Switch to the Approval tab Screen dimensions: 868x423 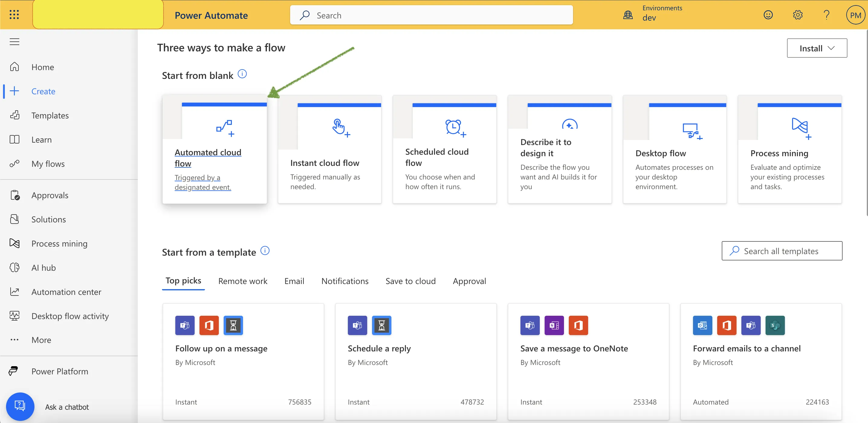469,281
